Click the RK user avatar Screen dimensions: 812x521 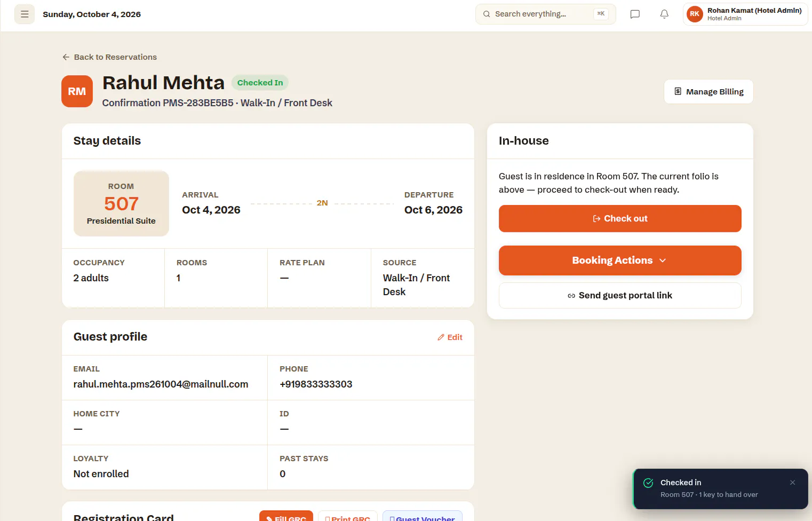pyautogui.click(x=695, y=14)
